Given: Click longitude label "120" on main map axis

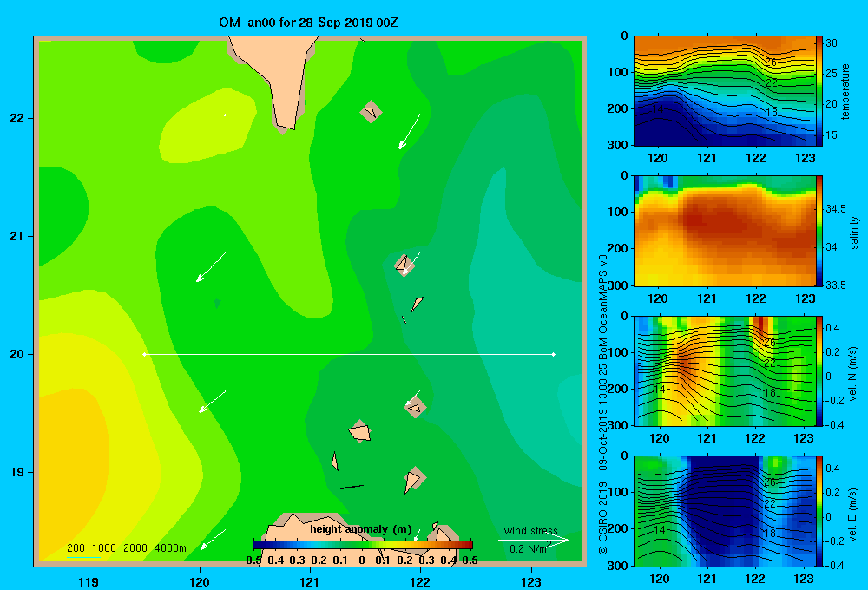Looking at the screenshot, I should pos(200,581).
